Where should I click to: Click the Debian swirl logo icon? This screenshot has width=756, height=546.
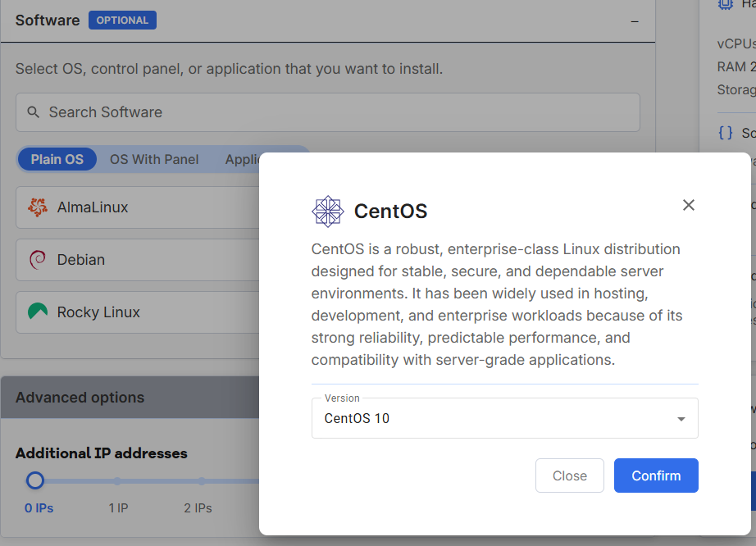pos(38,260)
